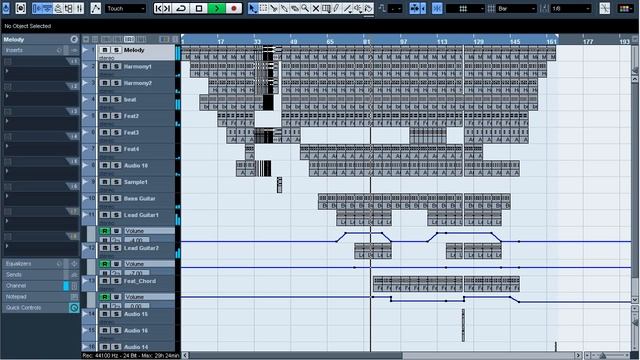Toggle the Show Inspector button

(x=37, y=8)
